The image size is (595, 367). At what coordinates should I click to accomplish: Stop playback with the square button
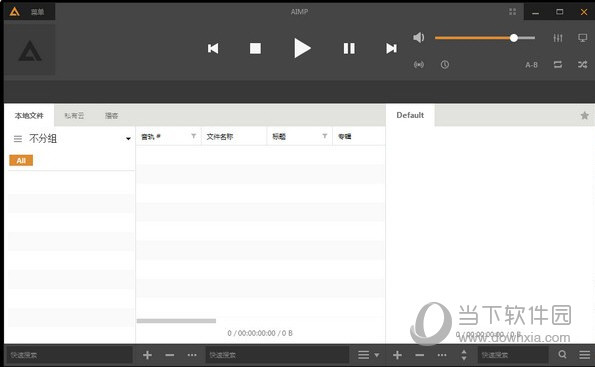coord(255,49)
